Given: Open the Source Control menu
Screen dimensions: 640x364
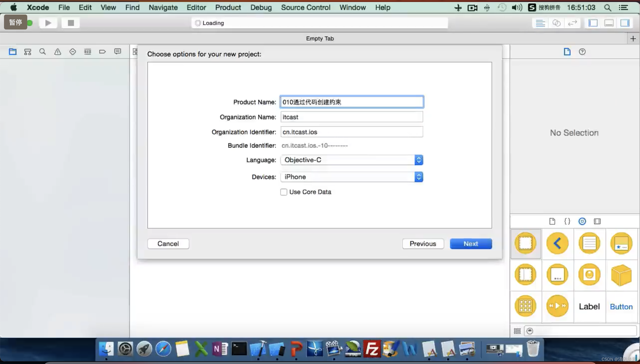Looking at the screenshot, I should pos(305,7).
